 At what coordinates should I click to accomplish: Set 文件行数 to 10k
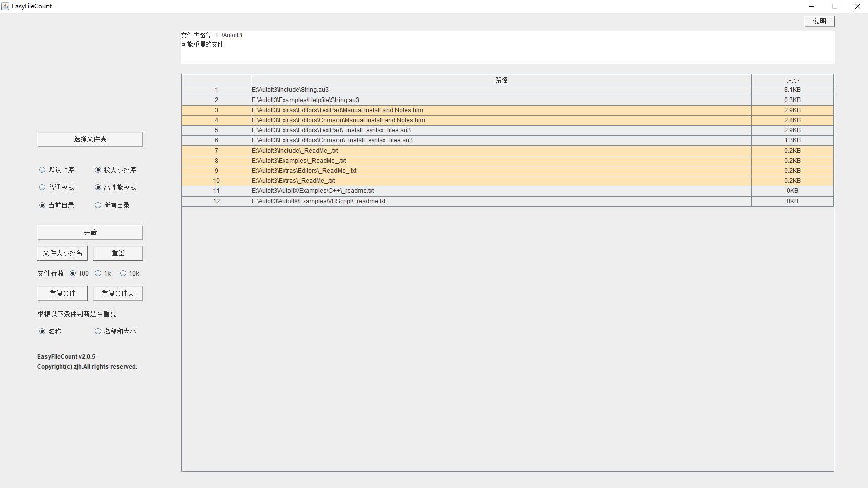click(x=123, y=273)
